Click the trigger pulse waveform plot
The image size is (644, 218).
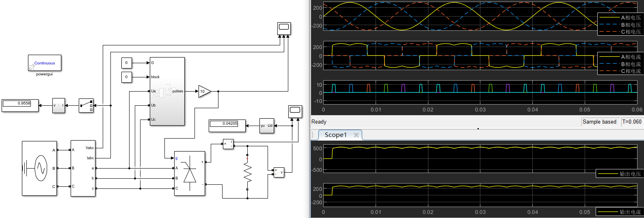tap(480, 93)
